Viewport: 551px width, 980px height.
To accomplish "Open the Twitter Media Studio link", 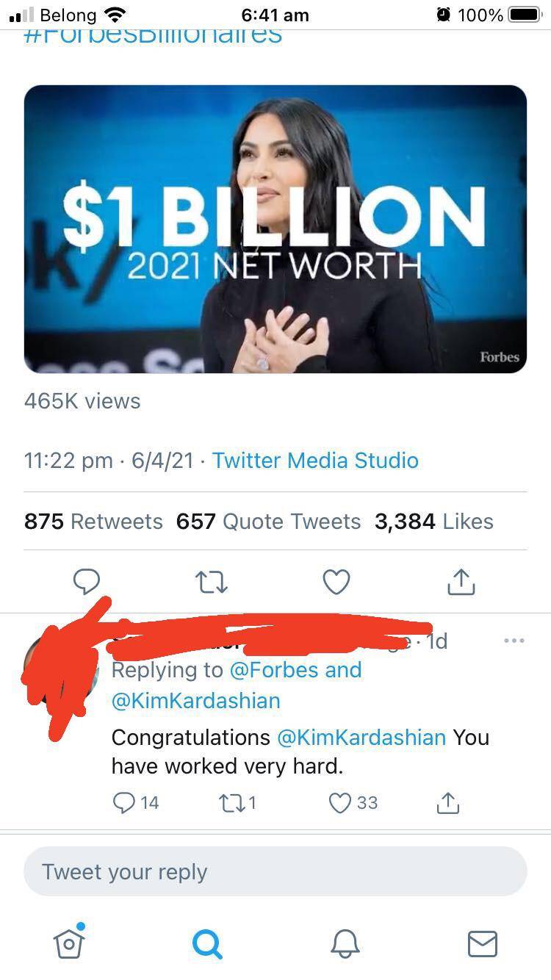I will click(x=315, y=461).
